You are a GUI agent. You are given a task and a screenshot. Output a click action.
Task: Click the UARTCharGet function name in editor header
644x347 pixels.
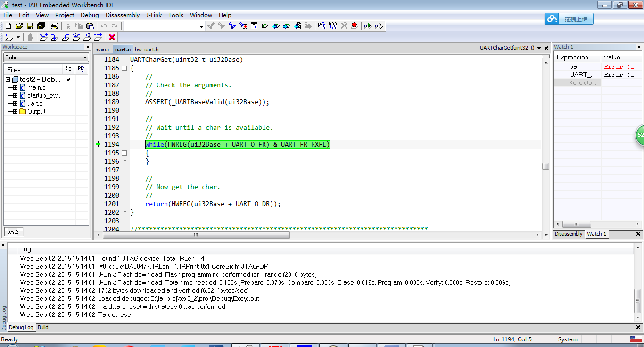(x=507, y=48)
